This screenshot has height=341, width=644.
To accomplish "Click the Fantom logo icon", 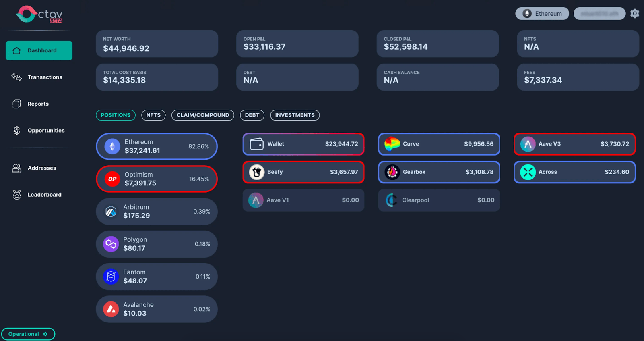I will click(x=111, y=277).
